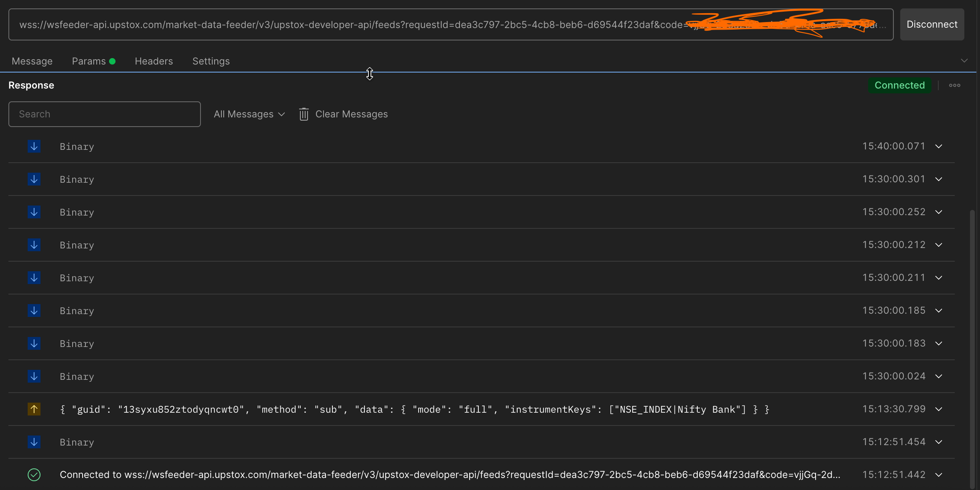Screen dimensions: 980x490
Task: Click the green connected checkmark icon
Action: point(34,475)
